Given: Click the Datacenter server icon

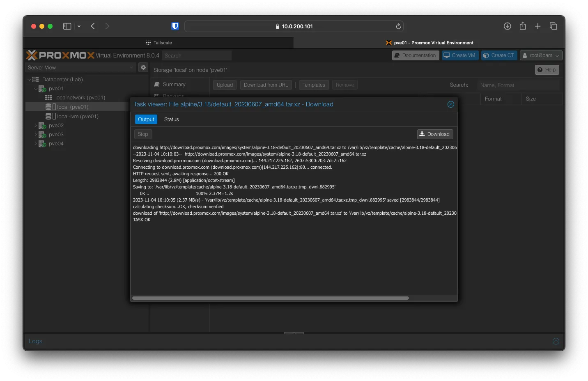Looking at the screenshot, I should (35, 80).
